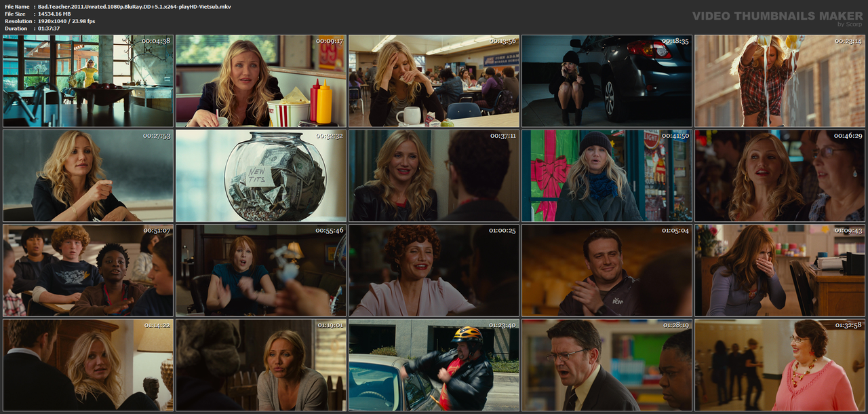Viewport: 868px width, 414px height.
Task: Select the 00:09:17 diner thumbnail
Action: (261, 81)
